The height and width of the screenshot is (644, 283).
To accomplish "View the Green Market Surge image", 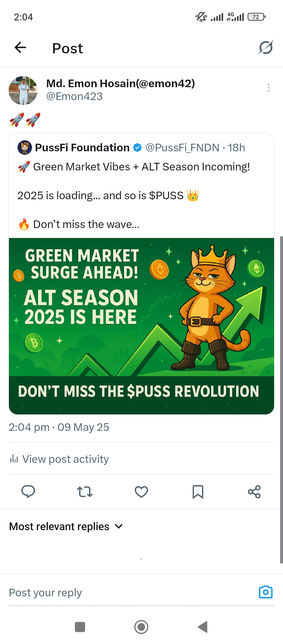I will coord(141,326).
